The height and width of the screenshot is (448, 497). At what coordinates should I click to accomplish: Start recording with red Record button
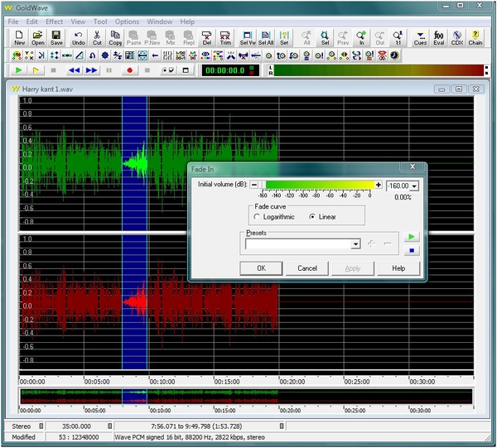[x=129, y=70]
